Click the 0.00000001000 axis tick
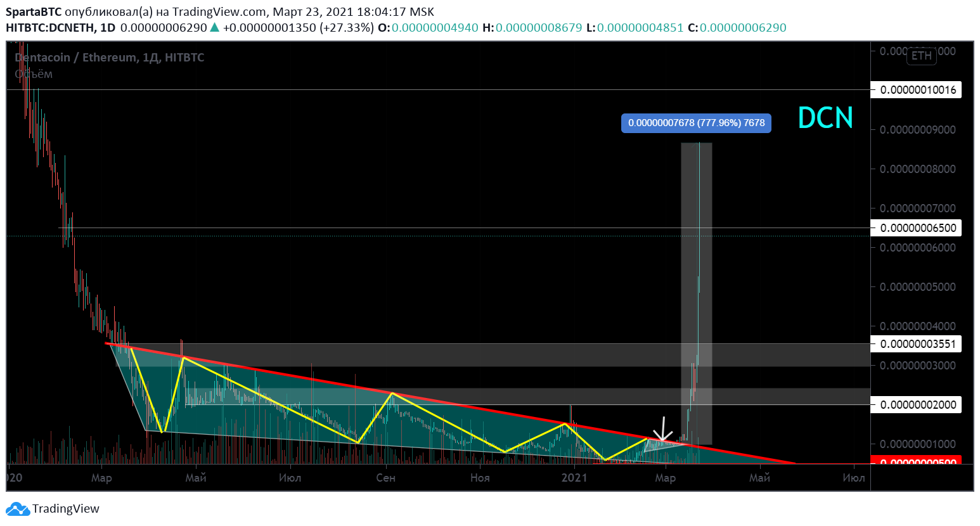The width and height of the screenshot is (980, 526). click(918, 444)
